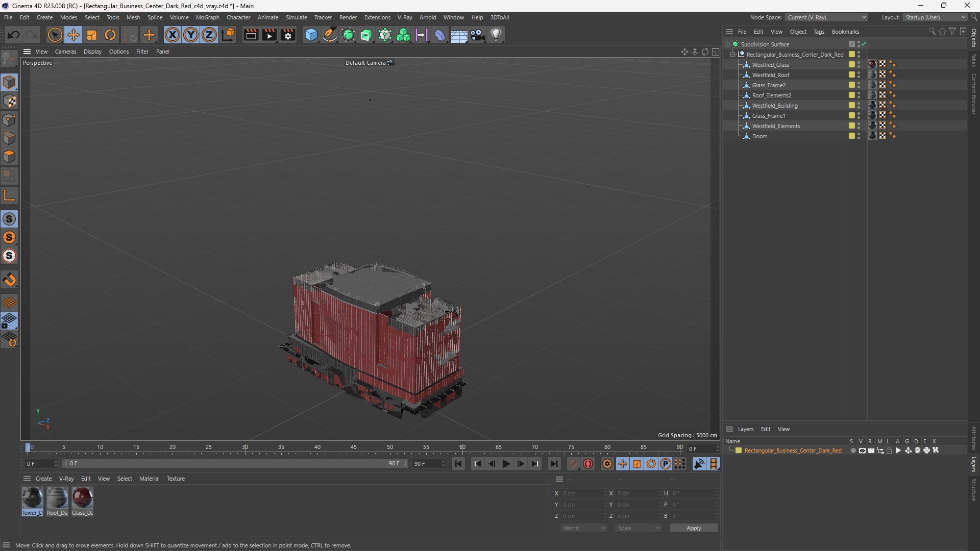Go to end of animation
The width and height of the screenshot is (980, 551).
click(x=554, y=464)
